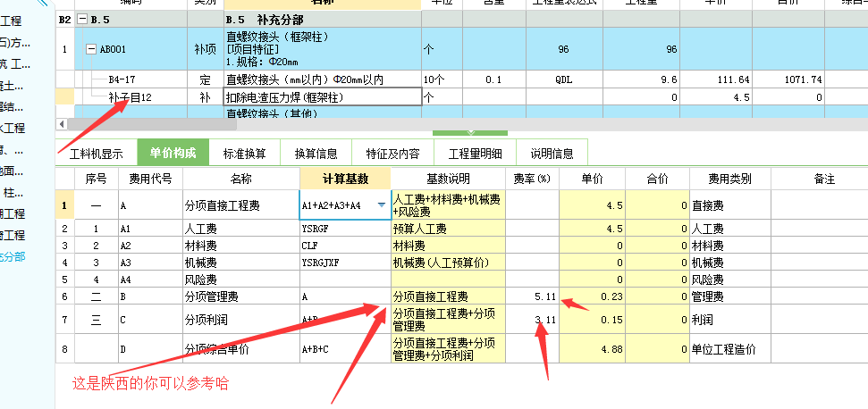Click the 0.1 content cell

(494, 79)
